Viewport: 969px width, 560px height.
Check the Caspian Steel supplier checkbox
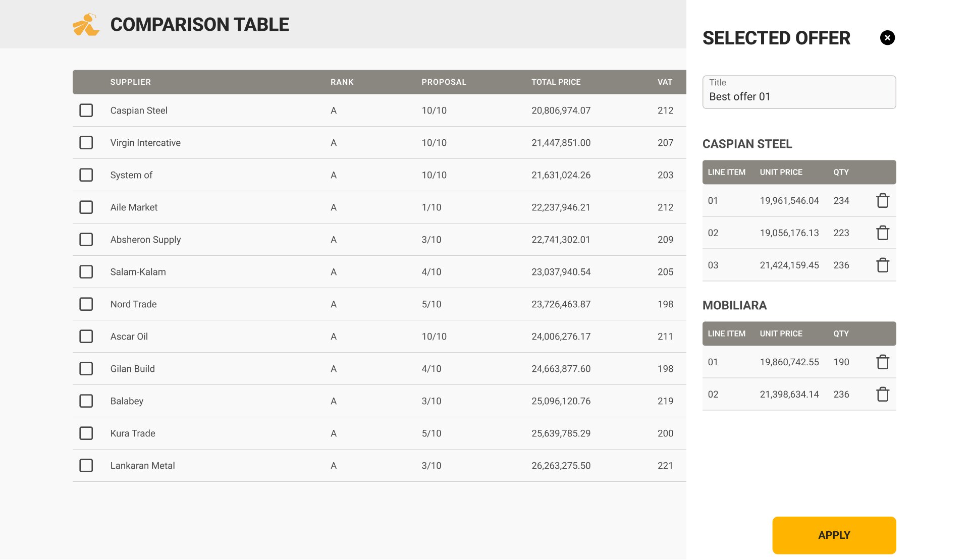[x=86, y=110]
